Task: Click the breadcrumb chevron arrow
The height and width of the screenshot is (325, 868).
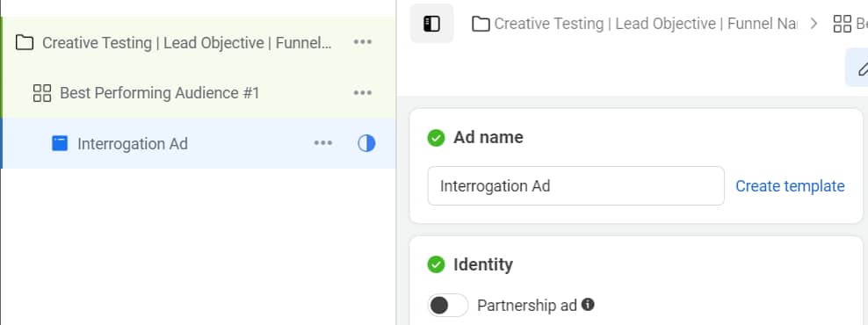Action: coord(814,24)
